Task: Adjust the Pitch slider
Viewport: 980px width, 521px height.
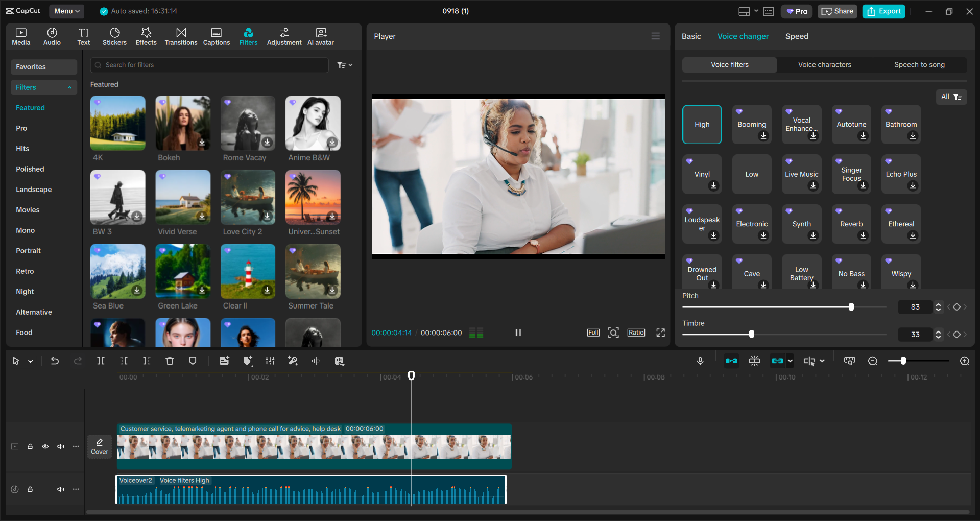Action: point(850,307)
